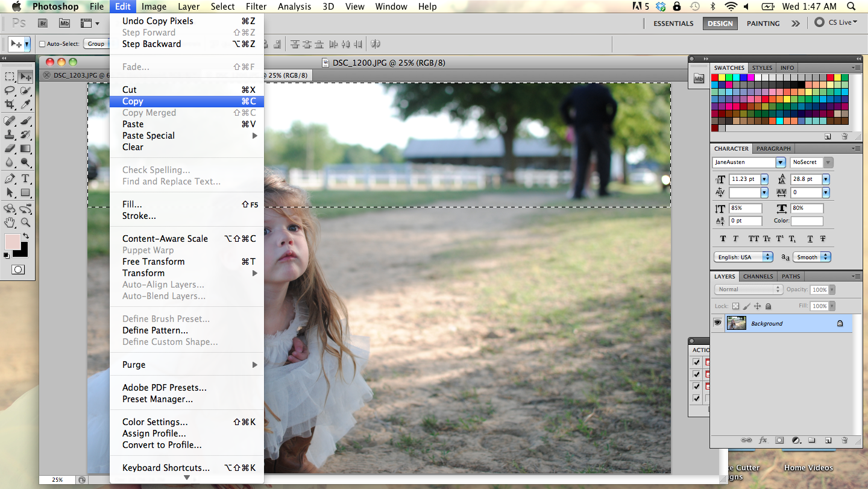Enable the Auto-Select checkbox
This screenshot has height=489, width=868.
[43, 43]
